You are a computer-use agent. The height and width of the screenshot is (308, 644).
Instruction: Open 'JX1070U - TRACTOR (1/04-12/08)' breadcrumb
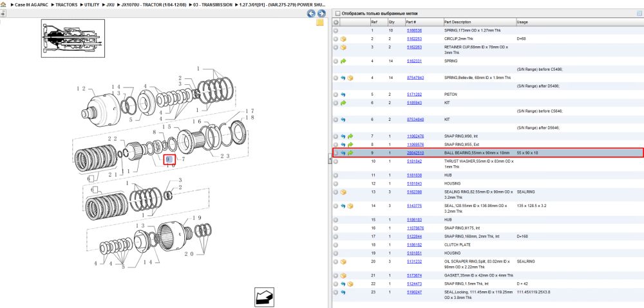click(153, 5)
